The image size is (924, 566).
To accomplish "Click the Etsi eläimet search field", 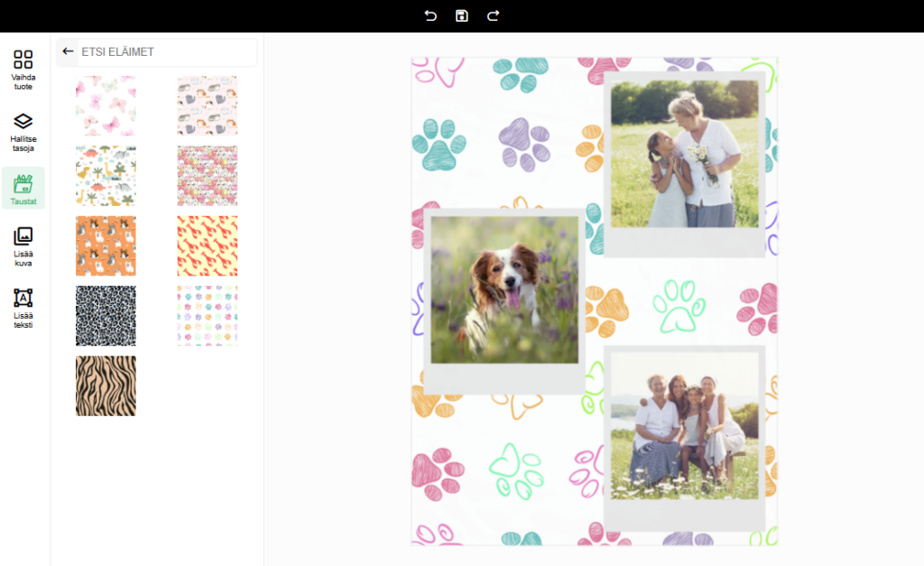I will (167, 52).
